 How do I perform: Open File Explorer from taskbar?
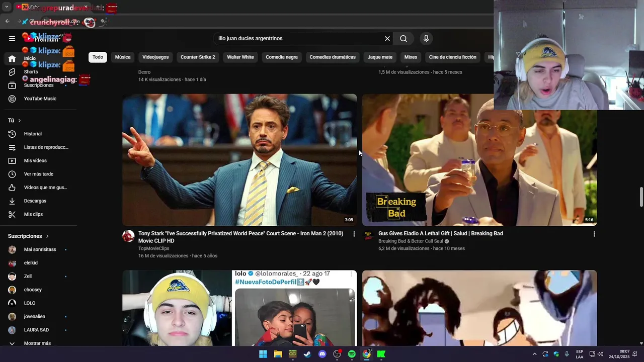tap(278, 354)
